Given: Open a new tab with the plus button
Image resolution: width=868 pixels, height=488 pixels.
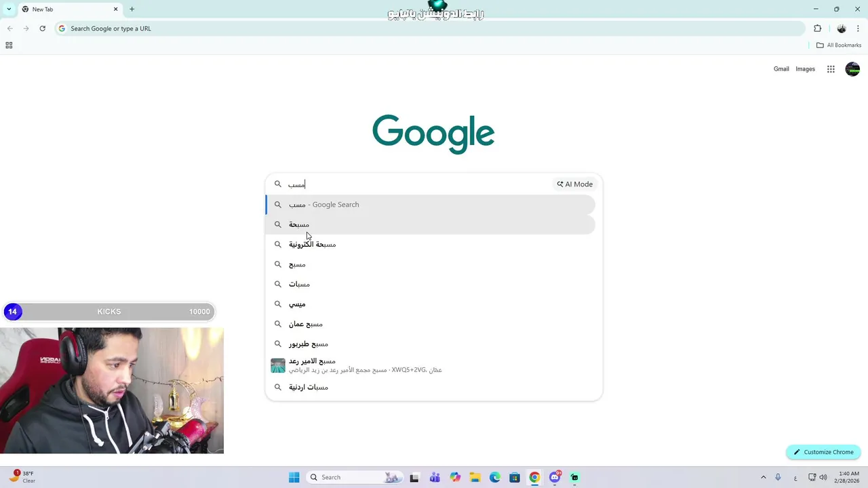Looking at the screenshot, I should tap(132, 9).
